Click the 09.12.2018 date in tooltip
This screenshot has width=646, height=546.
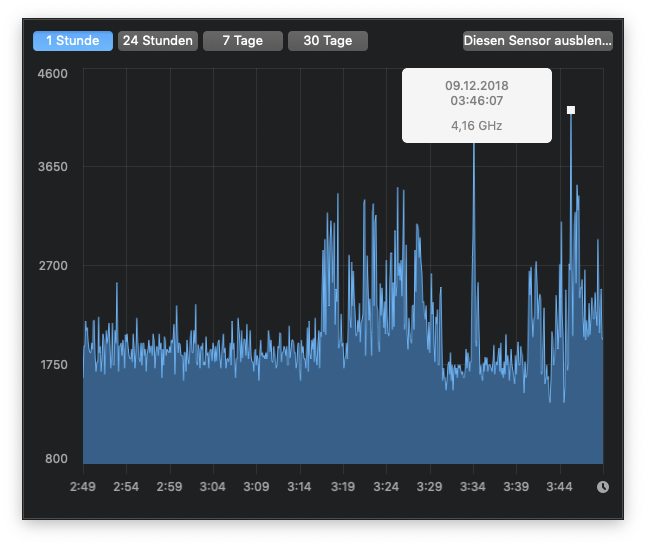click(477, 86)
